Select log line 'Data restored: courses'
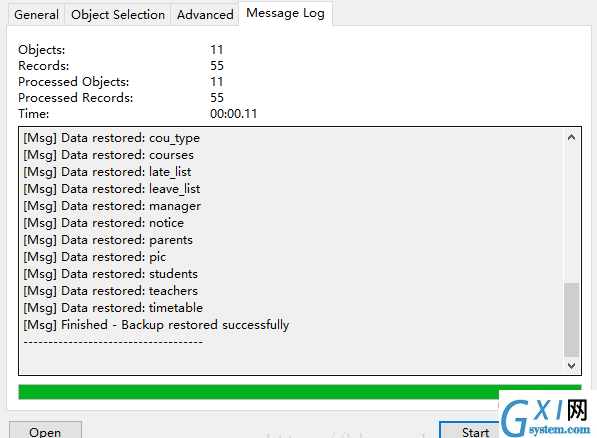 pyautogui.click(x=109, y=155)
